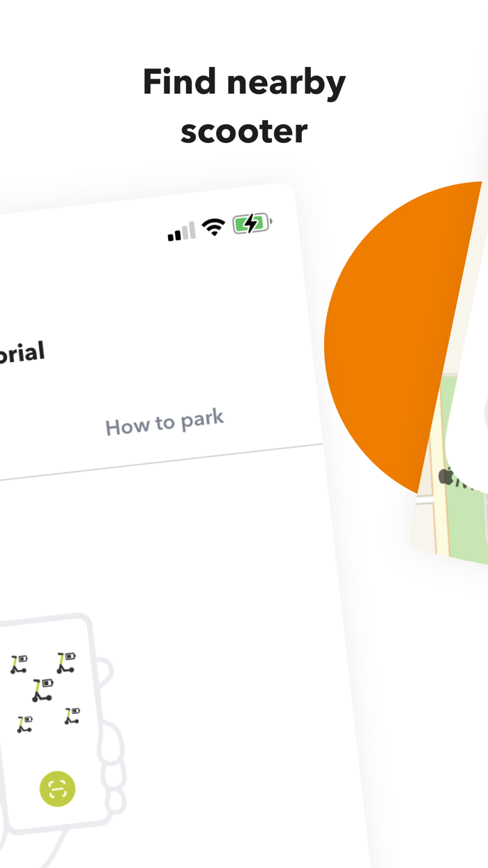The height and width of the screenshot is (868, 488).
Task: Select the lower-right scooter marker
Action: [x=72, y=716]
